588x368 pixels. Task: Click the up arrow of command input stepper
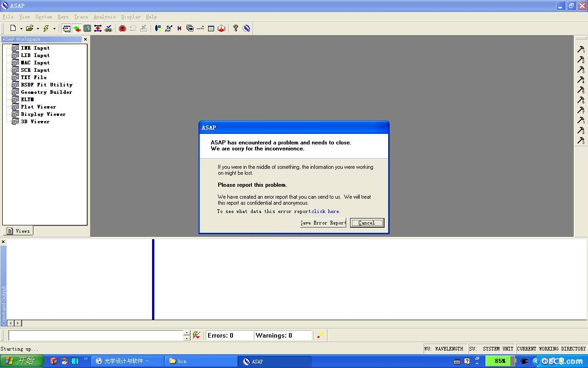point(187,333)
